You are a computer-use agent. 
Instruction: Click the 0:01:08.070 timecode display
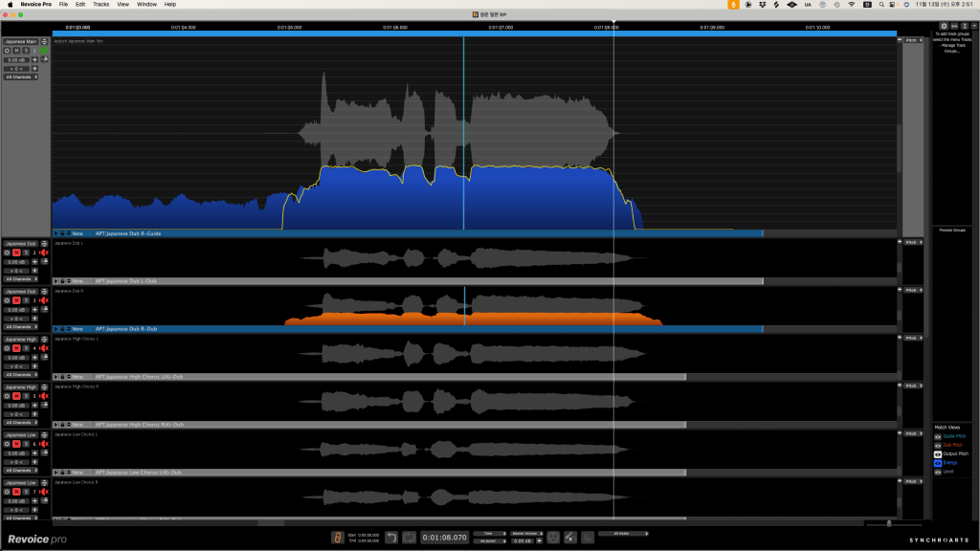(444, 538)
